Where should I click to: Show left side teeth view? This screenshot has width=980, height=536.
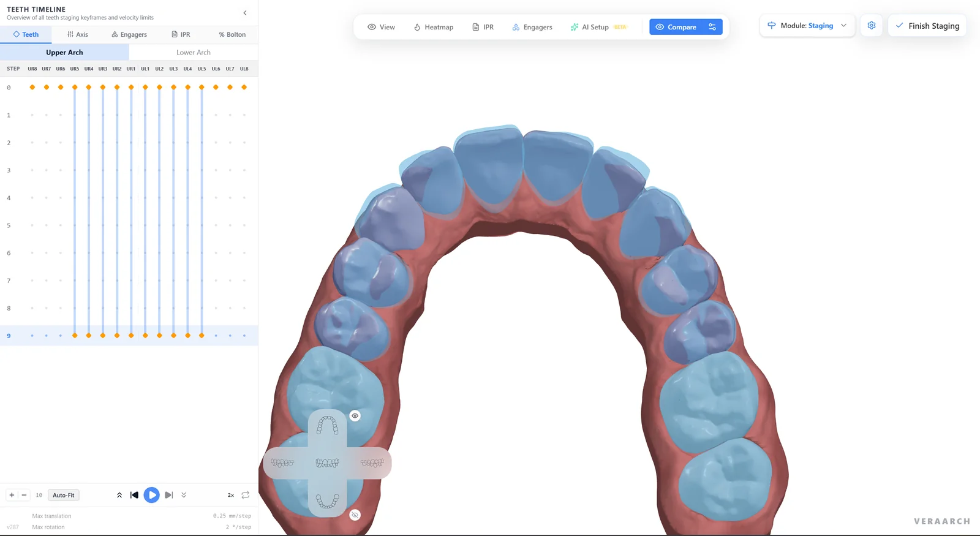click(372, 463)
